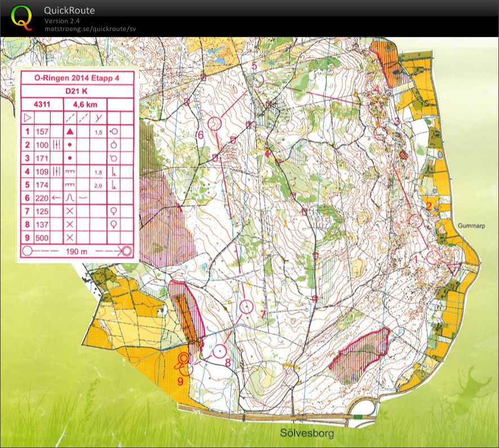This screenshot has height=448, width=499.
Task: Click the cliff symbol in row 5
Action: point(70,185)
